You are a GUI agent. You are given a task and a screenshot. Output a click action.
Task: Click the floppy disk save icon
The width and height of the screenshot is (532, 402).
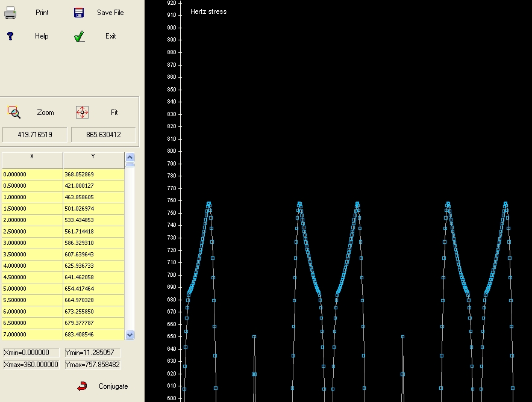click(x=79, y=13)
